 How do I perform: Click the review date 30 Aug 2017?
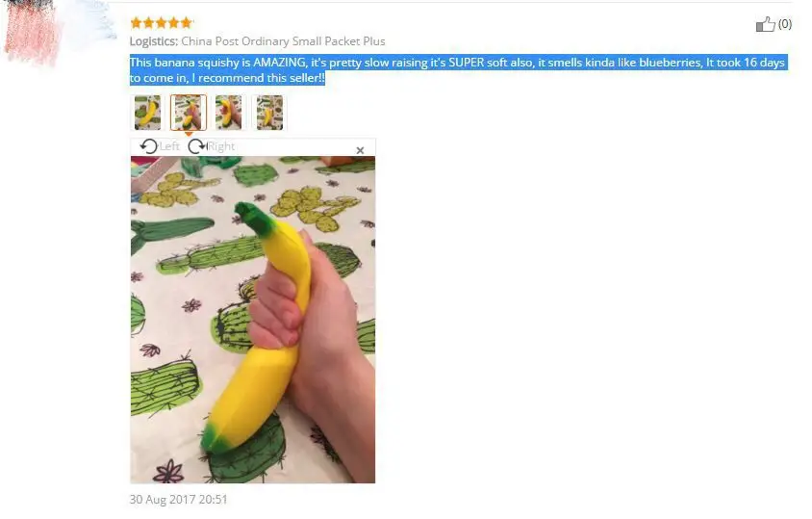click(x=178, y=500)
